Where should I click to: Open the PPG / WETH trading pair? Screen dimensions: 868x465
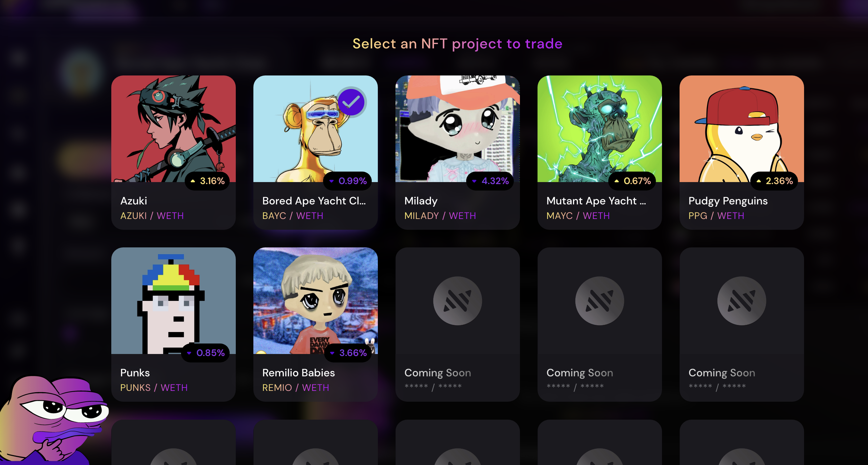tap(716, 216)
